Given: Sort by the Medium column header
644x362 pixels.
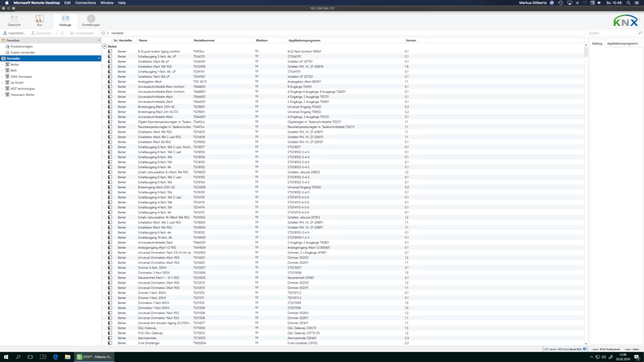Looking at the screenshot, I should click(262, 41).
